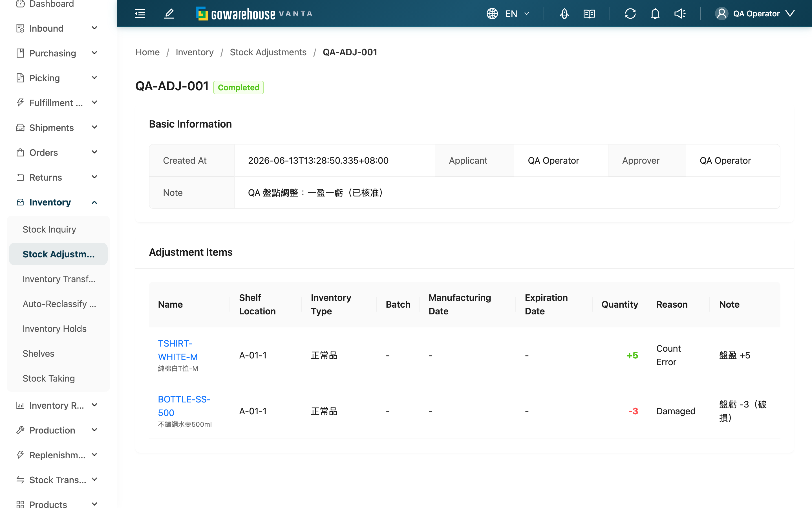Click the pencil edit icon in header
Screen dimensions: 812x508
point(169,14)
